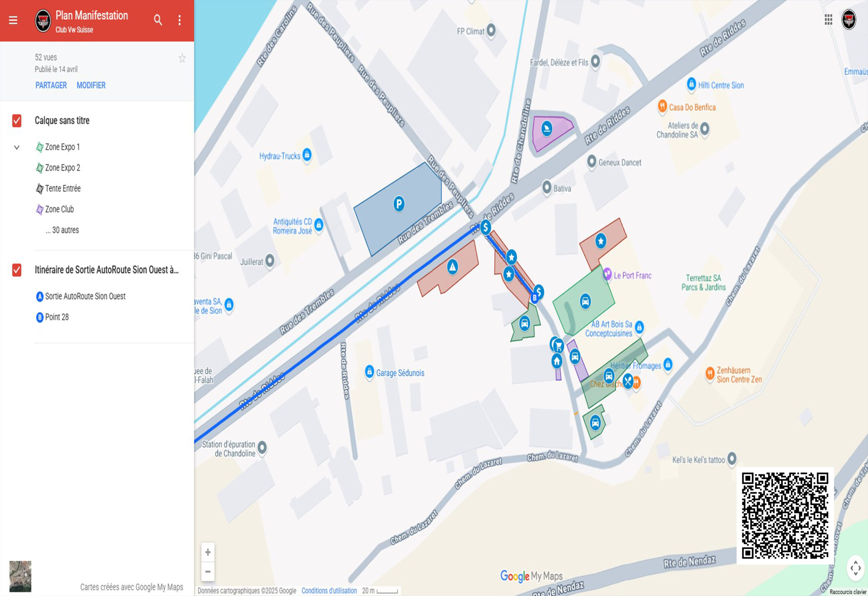This screenshot has width=868, height=596.
Task: Open the three-dot options menu
Action: tap(180, 20)
